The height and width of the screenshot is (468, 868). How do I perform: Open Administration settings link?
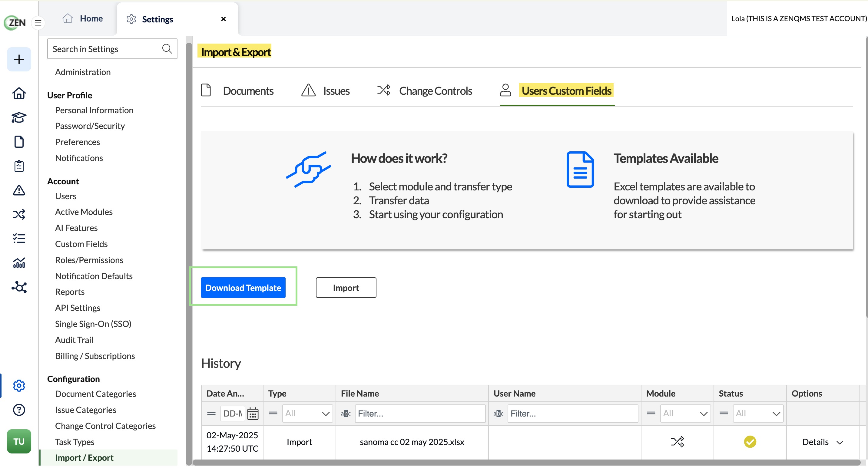(83, 72)
